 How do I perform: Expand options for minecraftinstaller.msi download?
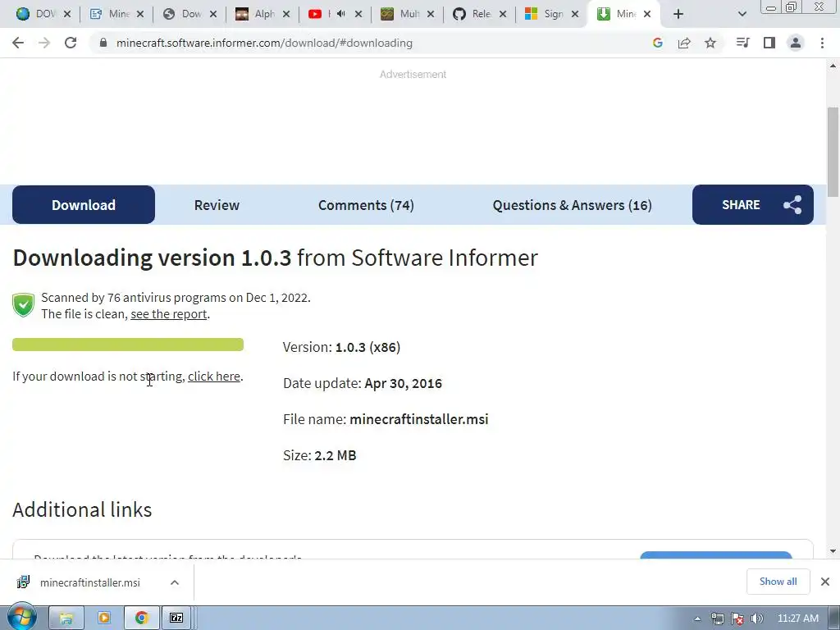point(175,582)
